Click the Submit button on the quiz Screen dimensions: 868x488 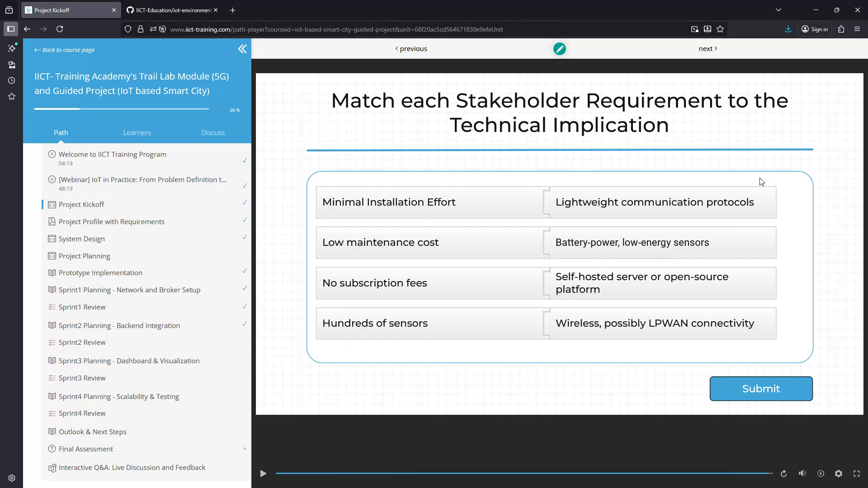[761, 389]
